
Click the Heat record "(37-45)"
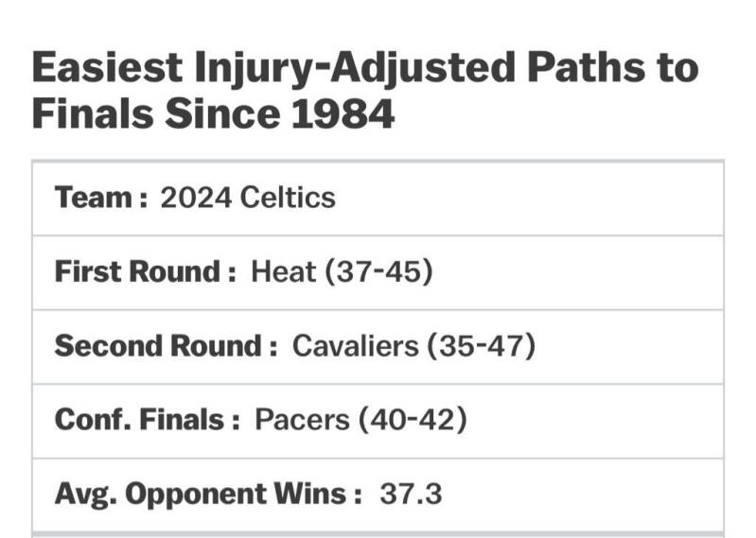378,271
